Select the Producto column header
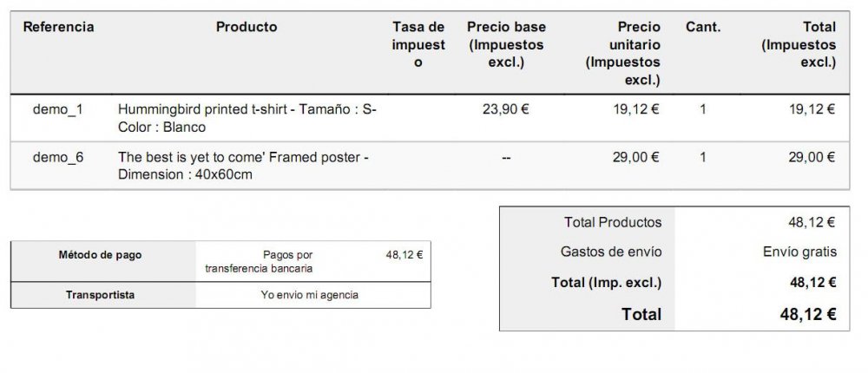Viewport: 868px width, 373px height. click(247, 27)
